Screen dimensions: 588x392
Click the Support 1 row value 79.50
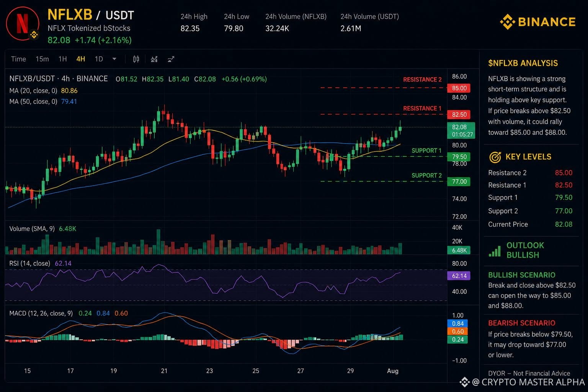point(563,198)
